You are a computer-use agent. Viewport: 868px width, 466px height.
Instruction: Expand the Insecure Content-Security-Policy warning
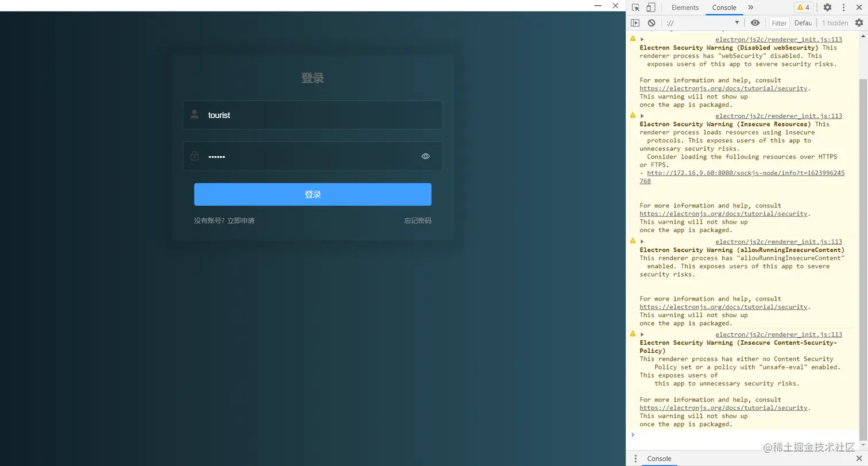(x=642, y=334)
